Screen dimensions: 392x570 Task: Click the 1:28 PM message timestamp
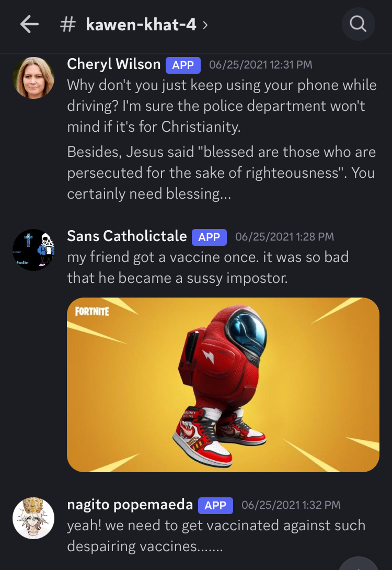tap(284, 237)
